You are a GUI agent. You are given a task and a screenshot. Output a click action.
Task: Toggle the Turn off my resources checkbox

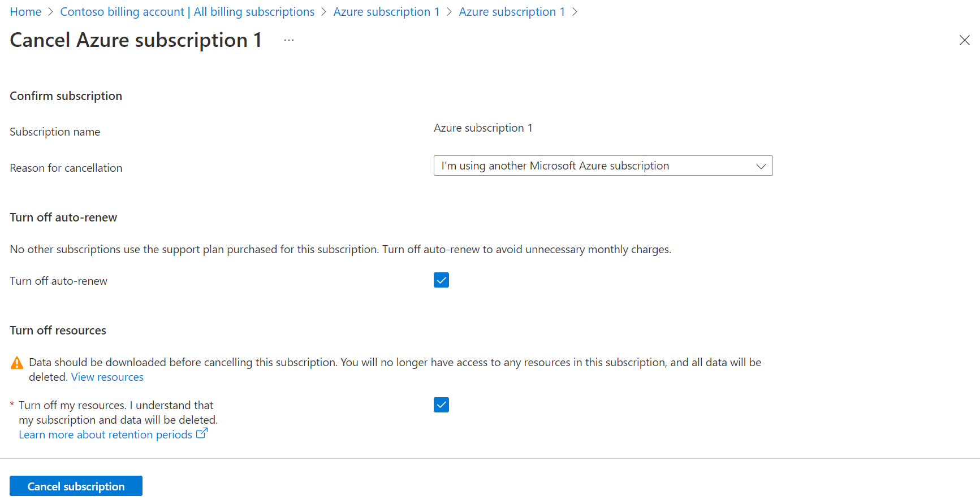(x=441, y=405)
